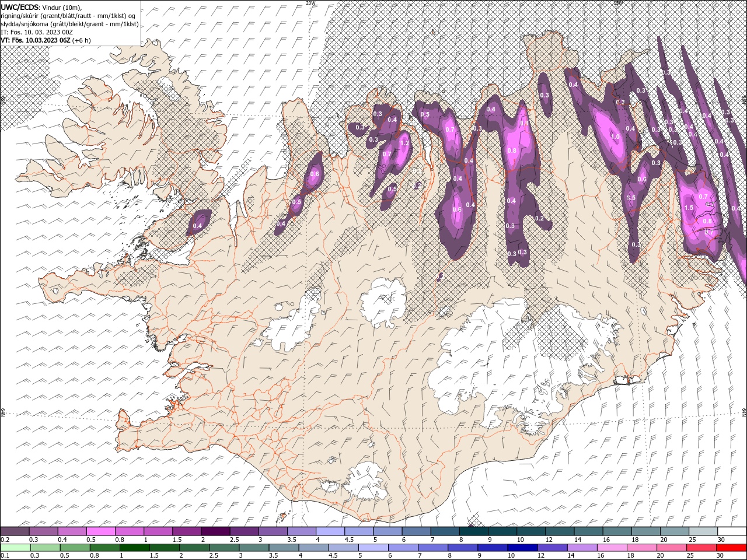Choose the deep navy blue swatch in the bottom legend

(x=522, y=548)
